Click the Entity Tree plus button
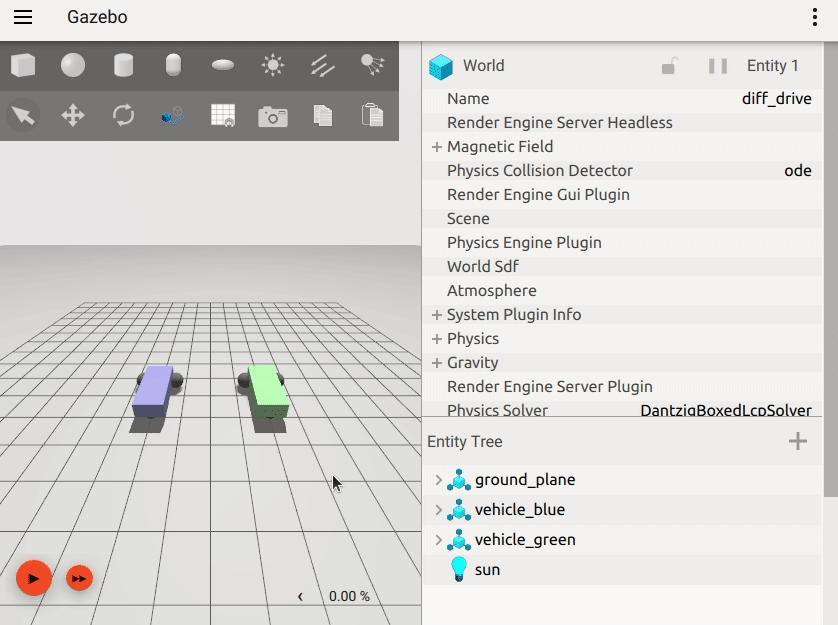 (797, 441)
